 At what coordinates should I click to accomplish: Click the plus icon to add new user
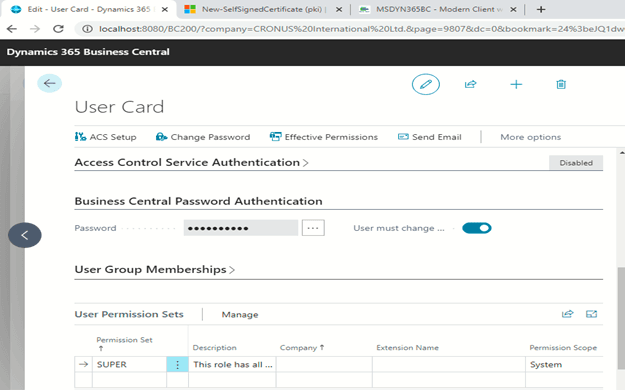[516, 84]
